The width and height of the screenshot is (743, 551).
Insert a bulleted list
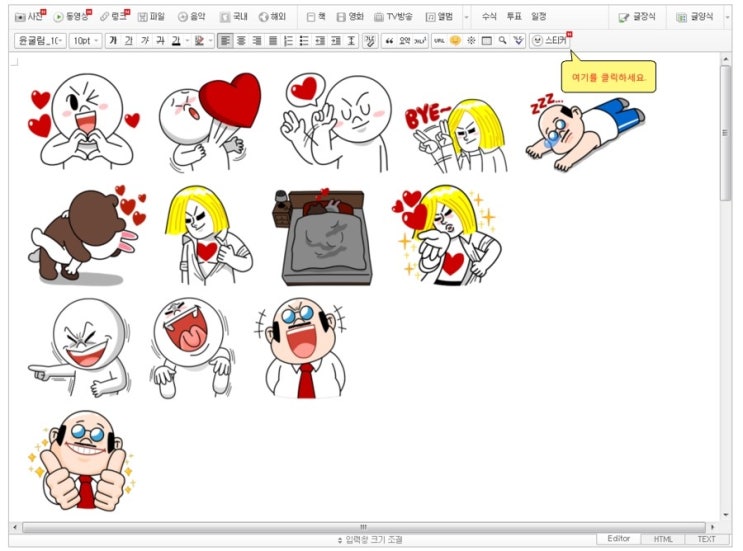(304, 41)
